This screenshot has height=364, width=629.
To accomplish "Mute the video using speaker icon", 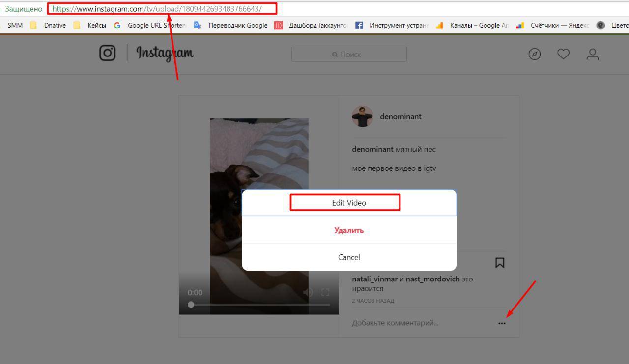I will pyautogui.click(x=308, y=293).
